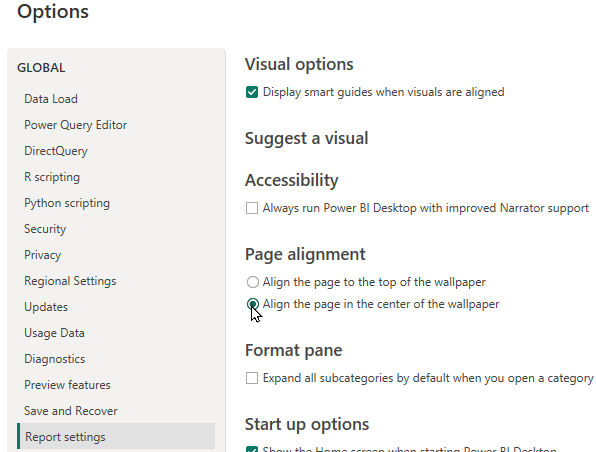Uncheck Display smart guides checkbox
Viewport: 596px width, 452px height.
click(x=252, y=92)
